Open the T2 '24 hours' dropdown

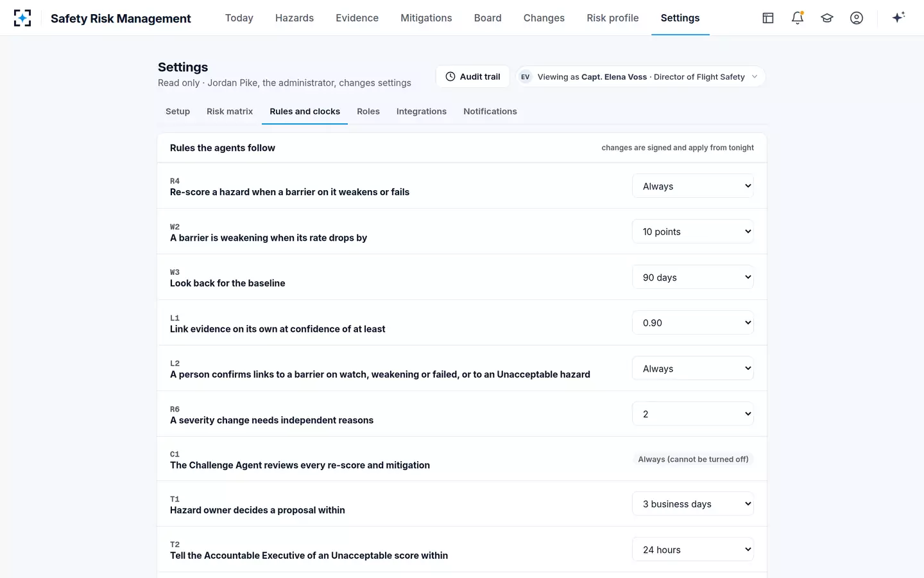(693, 550)
